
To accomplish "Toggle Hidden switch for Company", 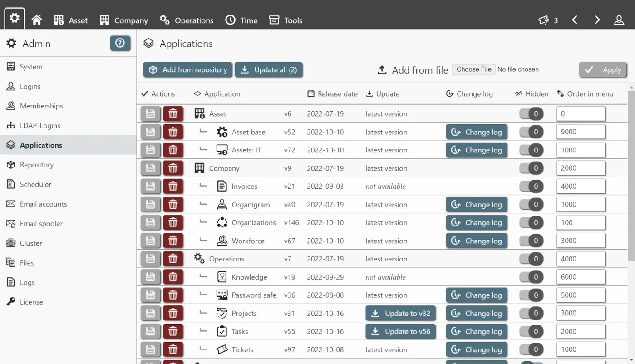I will [x=531, y=168].
